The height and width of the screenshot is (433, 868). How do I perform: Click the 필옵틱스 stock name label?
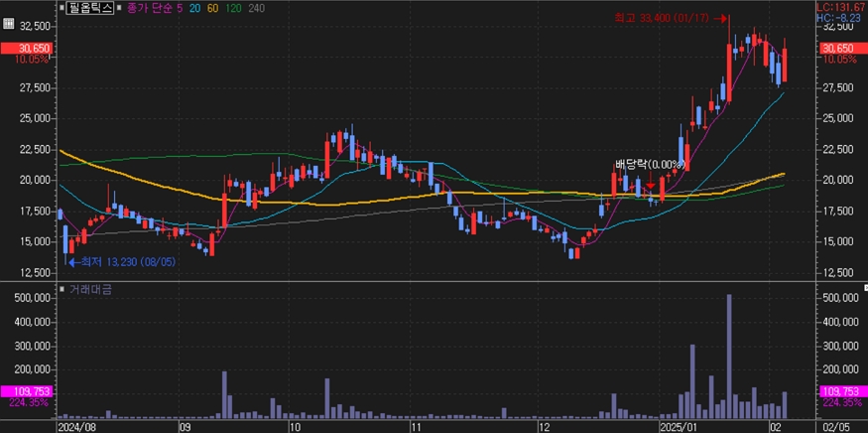pyautogui.click(x=91, y=7)
